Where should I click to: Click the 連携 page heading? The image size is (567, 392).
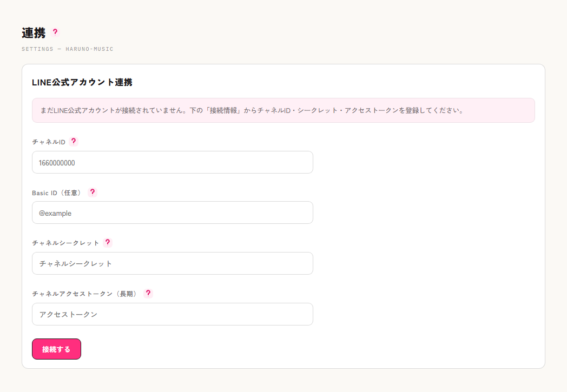34,33
